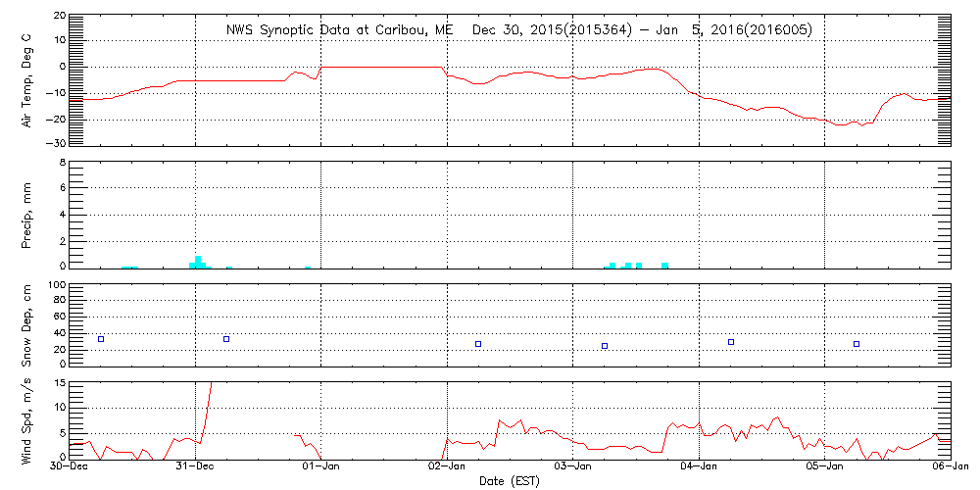The width and height of the screenshot is (980, 490).
Task: Click the snow depth marker on 30-Dec
Action: pos(101,339)
